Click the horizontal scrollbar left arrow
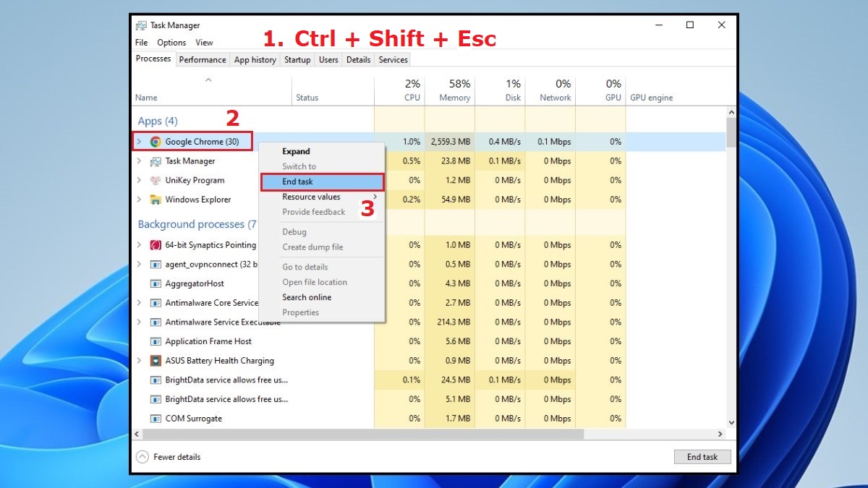 (x=137, y=434)
